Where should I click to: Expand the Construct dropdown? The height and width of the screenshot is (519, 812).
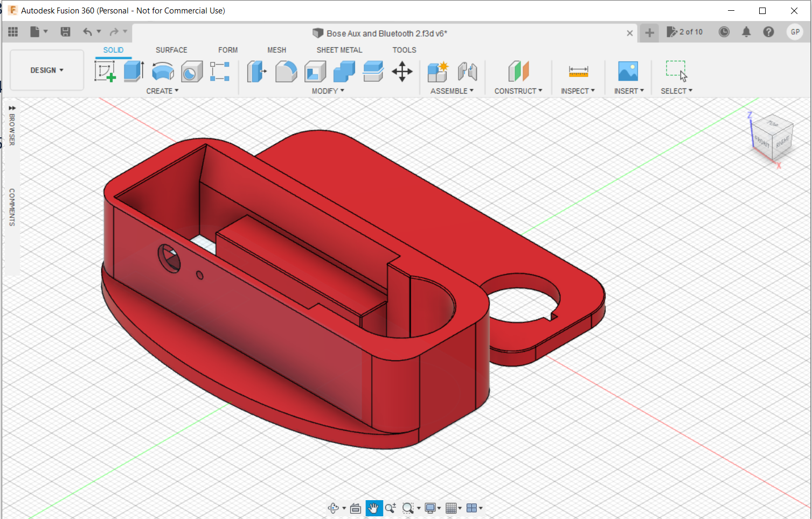(x=518, y=90)
